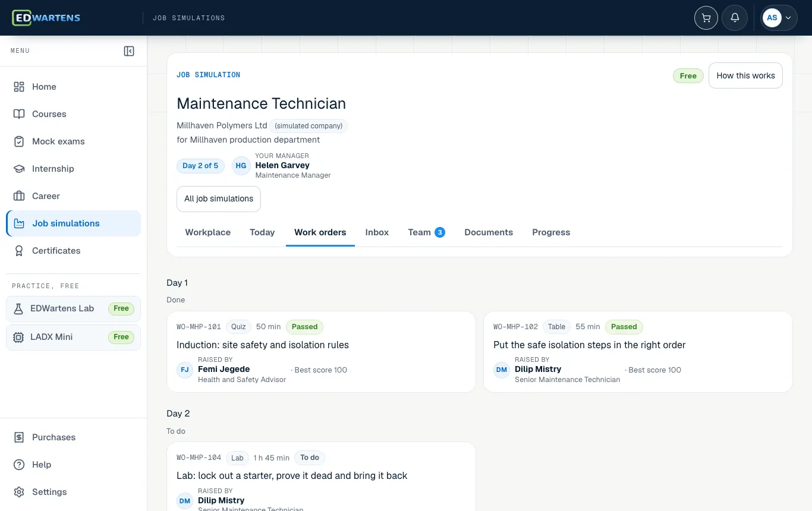
Task: Click Passed status on WO-MHP-101
Action: click(x=305, y=327)
